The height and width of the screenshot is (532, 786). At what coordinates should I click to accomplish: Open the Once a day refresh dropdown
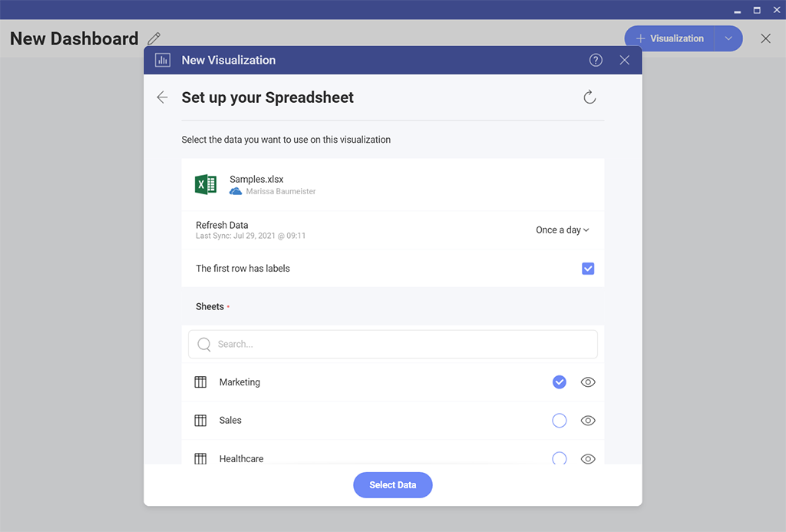pos(563,230)
